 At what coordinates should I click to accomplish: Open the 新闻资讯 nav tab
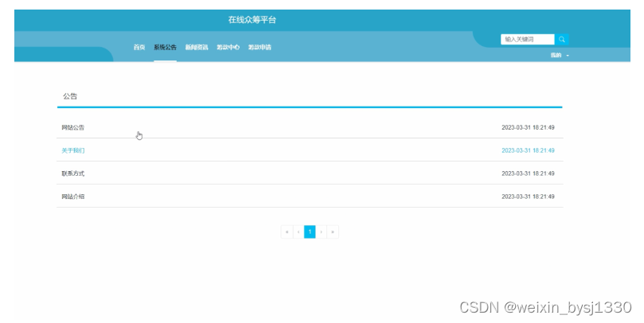[x=197, y=48]
